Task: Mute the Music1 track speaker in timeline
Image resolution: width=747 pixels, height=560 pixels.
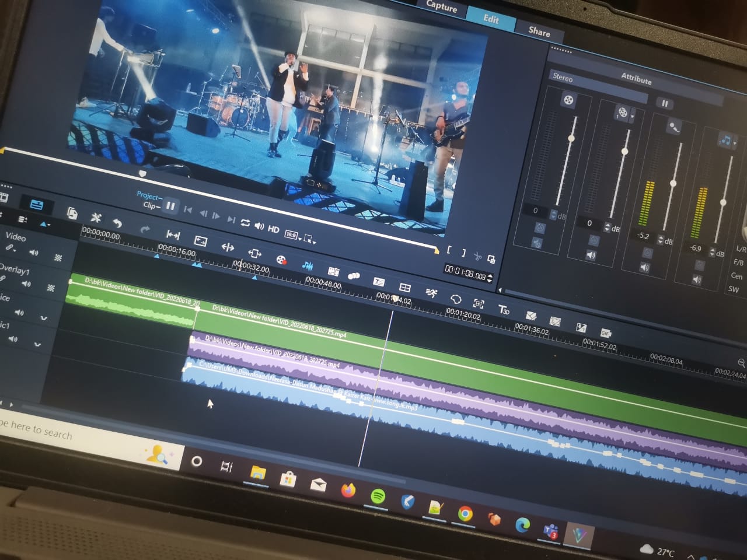Action: (13, 339)
